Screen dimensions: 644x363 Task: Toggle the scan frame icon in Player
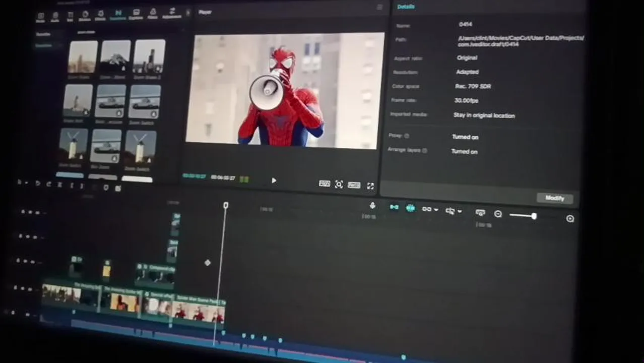[339, 185]
